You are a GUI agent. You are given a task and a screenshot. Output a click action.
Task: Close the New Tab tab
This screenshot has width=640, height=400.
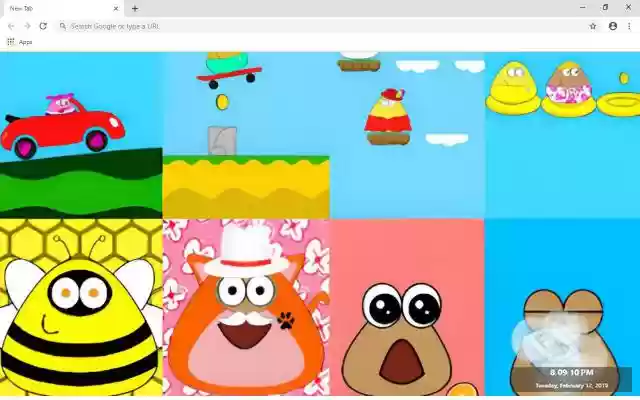(116, 8)
